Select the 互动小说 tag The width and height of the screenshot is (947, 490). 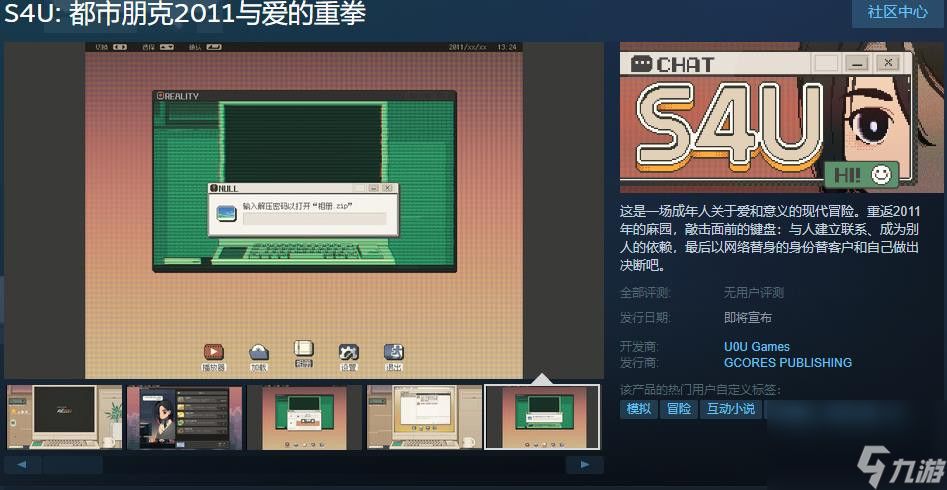(x=731, y=409)
